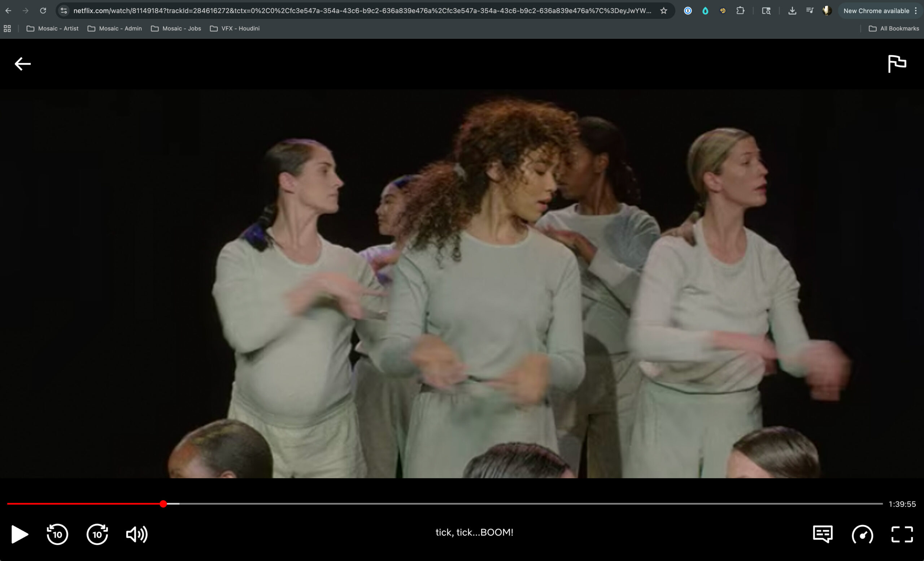This screenshot has height=561, width=924.
Task: Skip forward 10 seconds
Action: pyautogui.click(x=97, y=534)
